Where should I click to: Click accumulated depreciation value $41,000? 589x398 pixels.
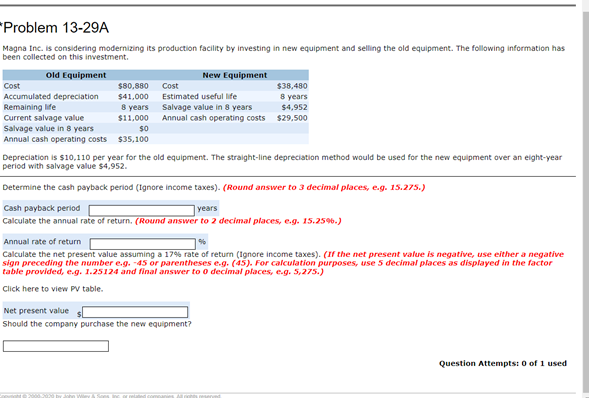click(x=133, y=96)
